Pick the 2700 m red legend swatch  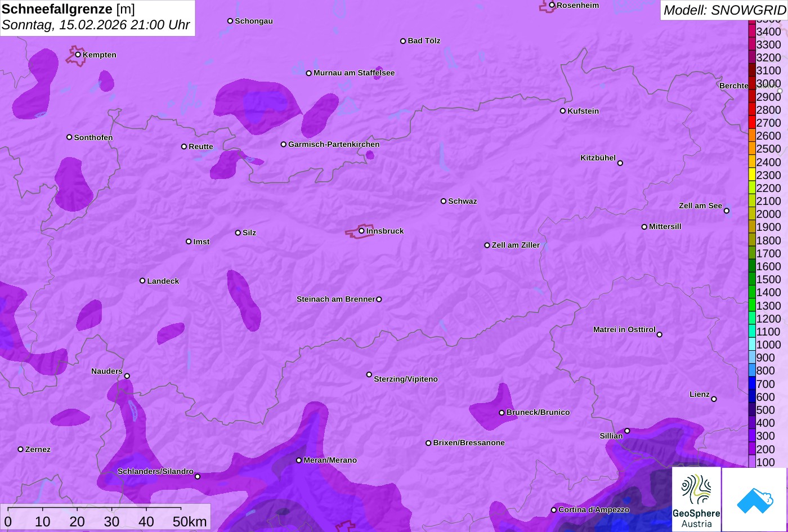coord(751,123)
